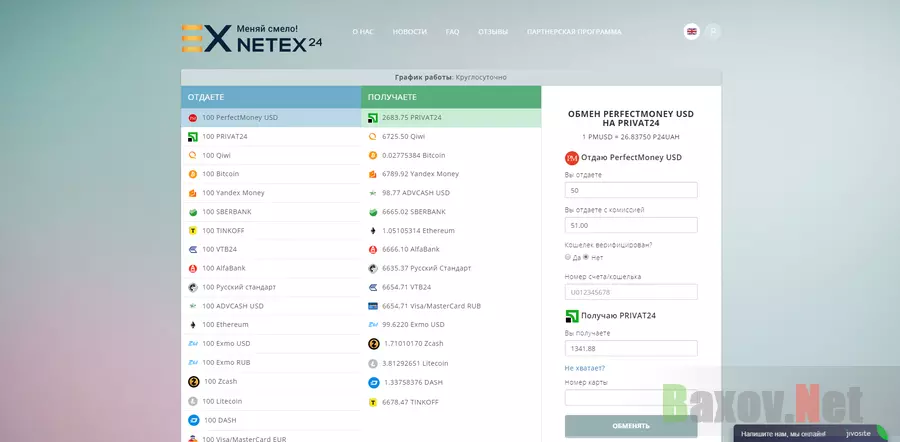Click the AlfaBank icon in give column
The height and width of the screenshot is (442, 900).
pos(193,268)
